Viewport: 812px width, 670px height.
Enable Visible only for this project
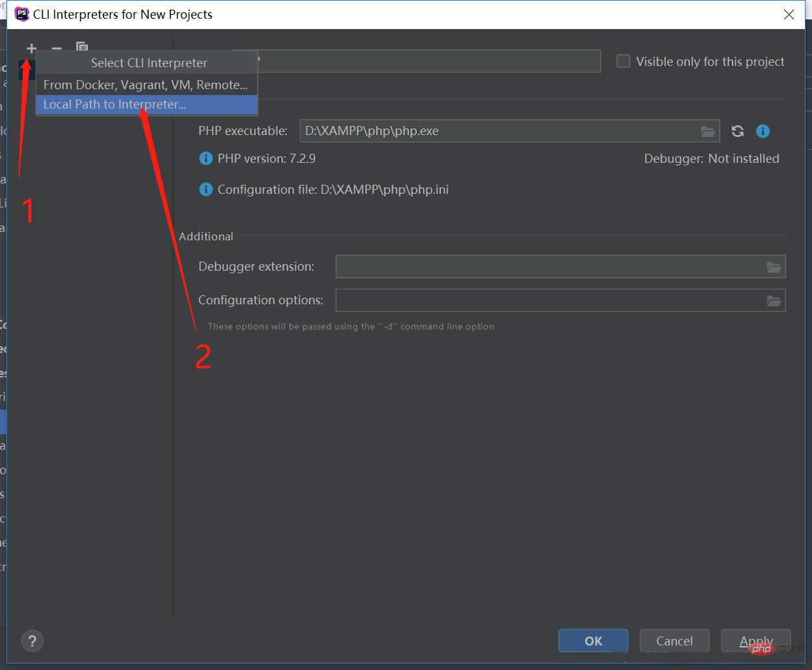coord(623,61)
